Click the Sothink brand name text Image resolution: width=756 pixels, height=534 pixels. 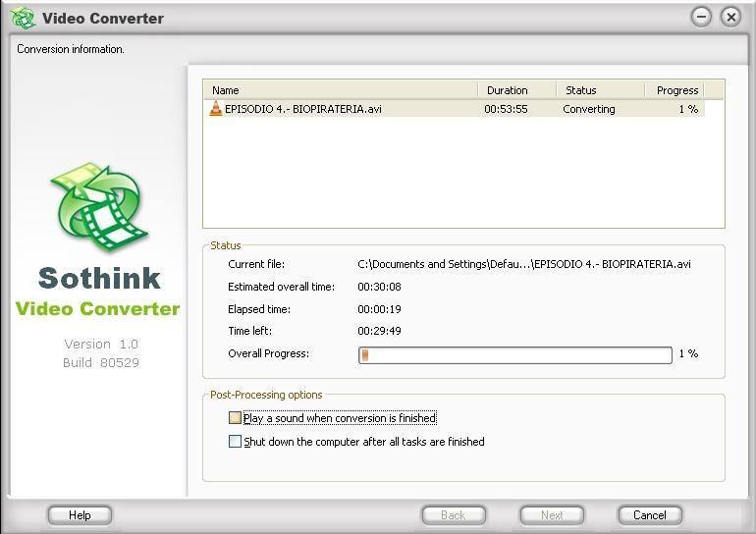(99, 278)
